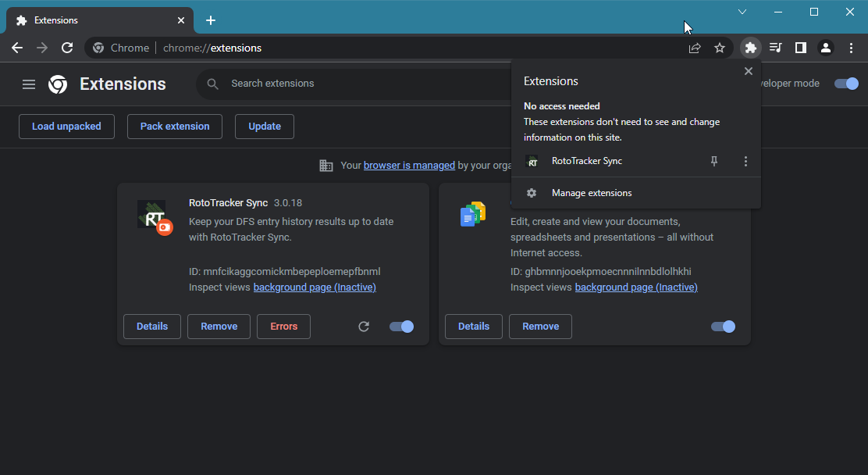The width and height of the screenshot is (868, 475).
Task: Reload the page with refresh icon
Action: pyautogui.click(x=67, y=48)
